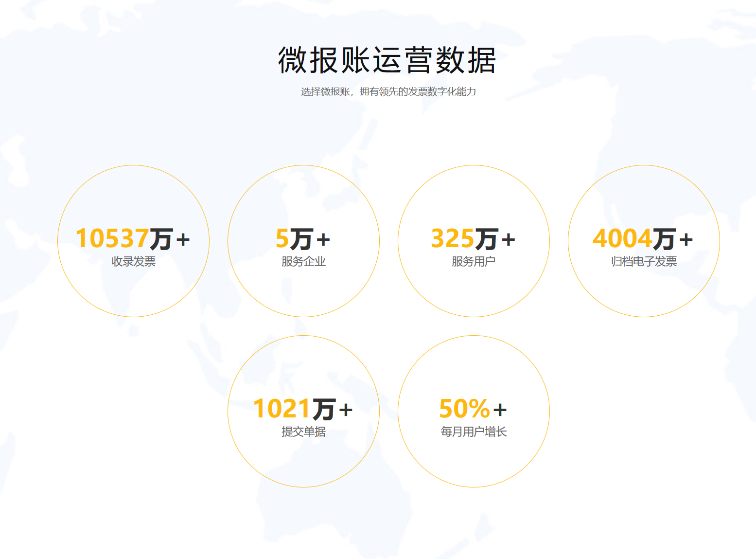Select the 收录发票 label
This screenshot has width=756, height=559.
click(133, 262)
